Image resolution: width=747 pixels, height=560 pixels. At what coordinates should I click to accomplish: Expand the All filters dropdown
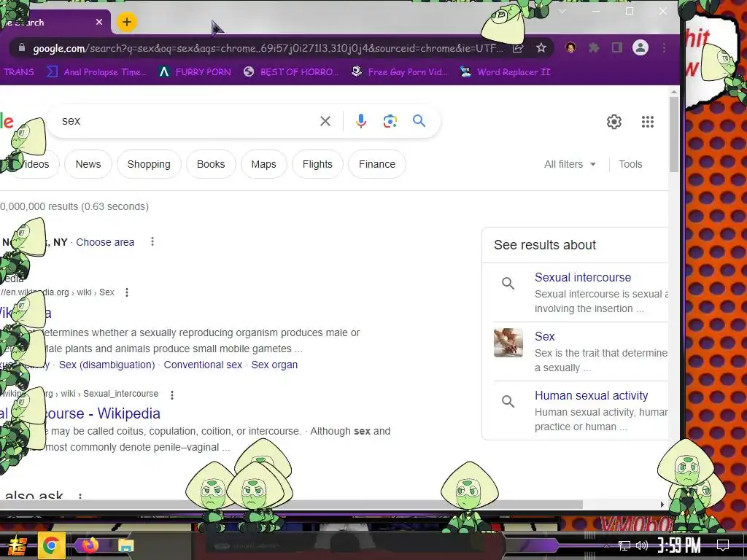570,164
